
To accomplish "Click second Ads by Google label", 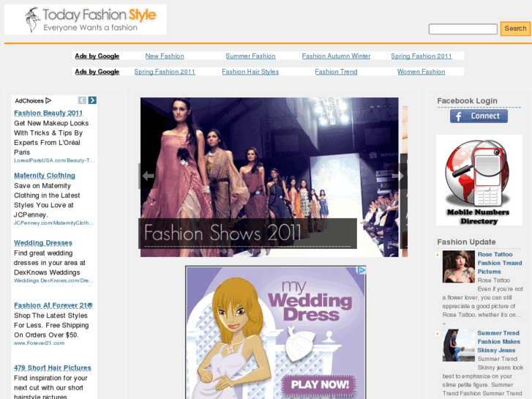I will point(97,72).
